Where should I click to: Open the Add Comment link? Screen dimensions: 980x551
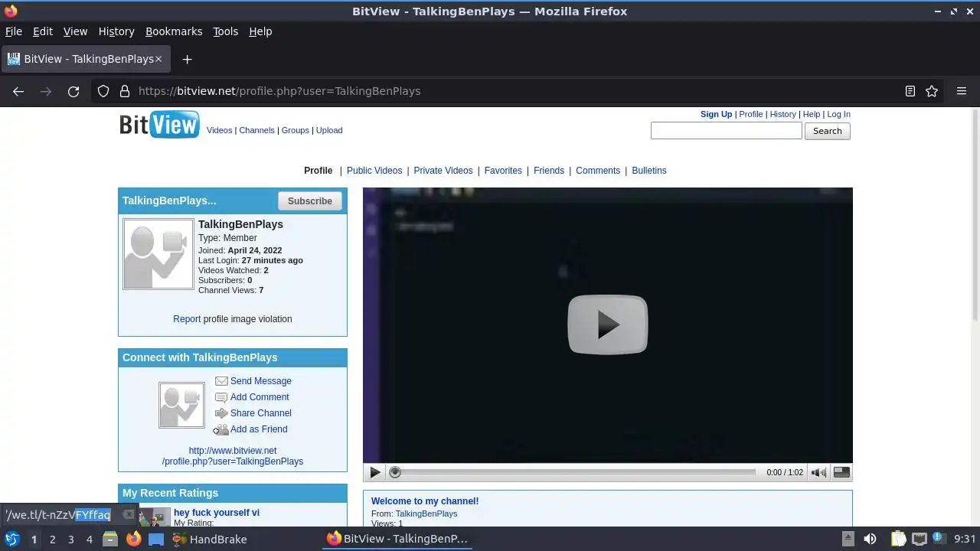260,397
